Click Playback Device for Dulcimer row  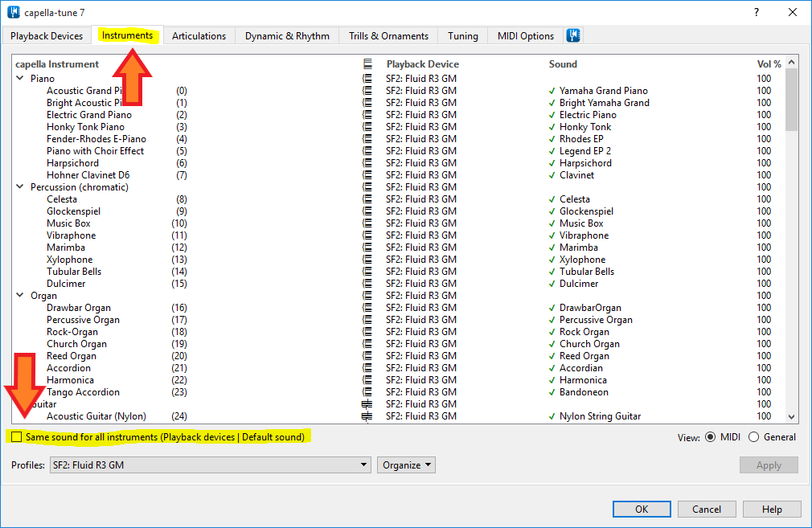click(421, 284)
